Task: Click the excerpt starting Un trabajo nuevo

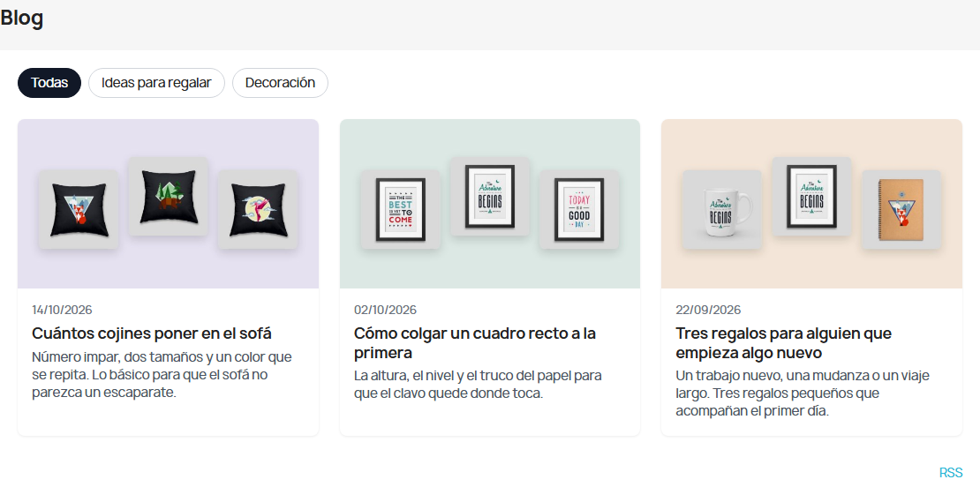Action: pos(803,393)
